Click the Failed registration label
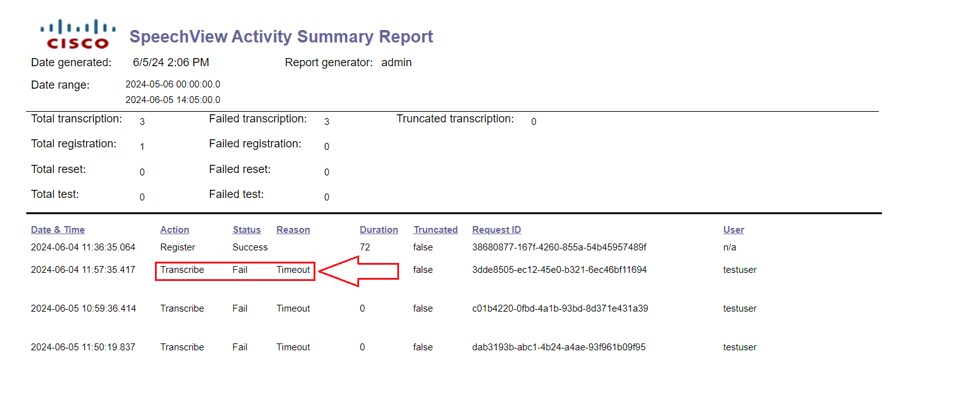Viewport: 980px width, 414px height. click(x=255, y=144)
